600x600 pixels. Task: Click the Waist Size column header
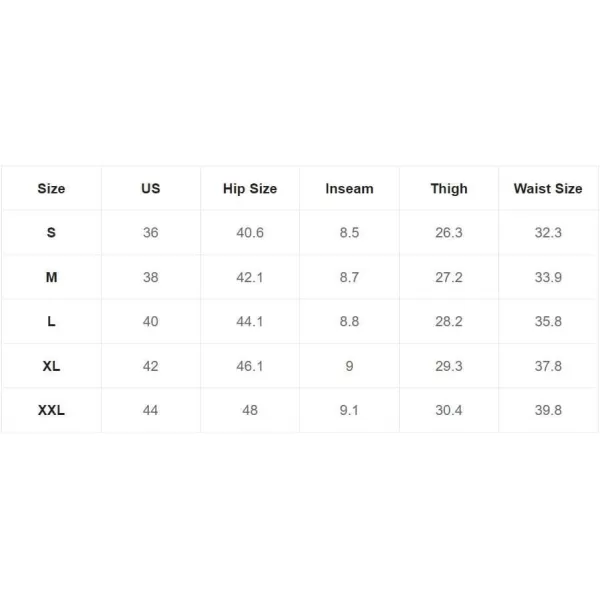click(x=548, y=188)
